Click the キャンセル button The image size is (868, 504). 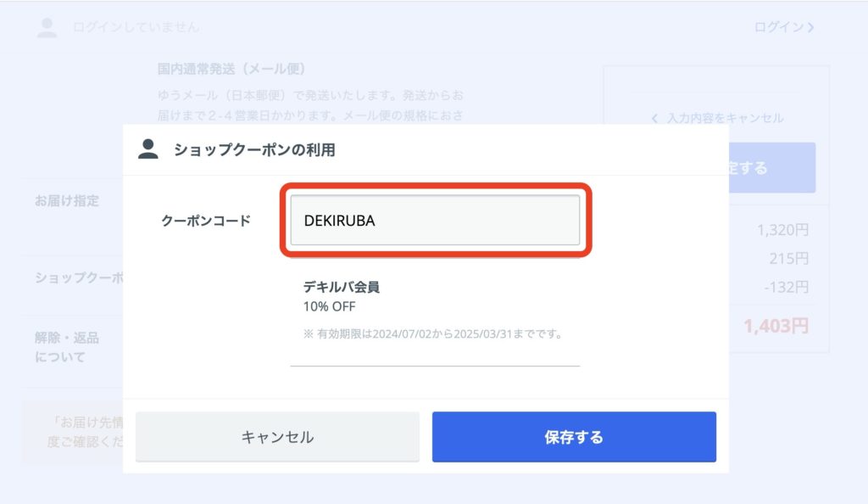point(277,437)
